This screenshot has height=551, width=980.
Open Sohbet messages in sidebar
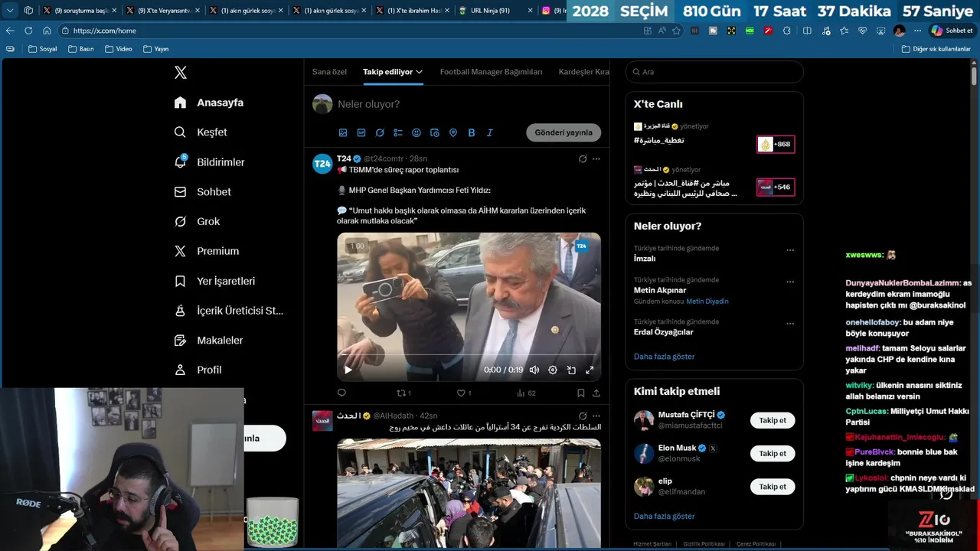click(x=203, y=192)
